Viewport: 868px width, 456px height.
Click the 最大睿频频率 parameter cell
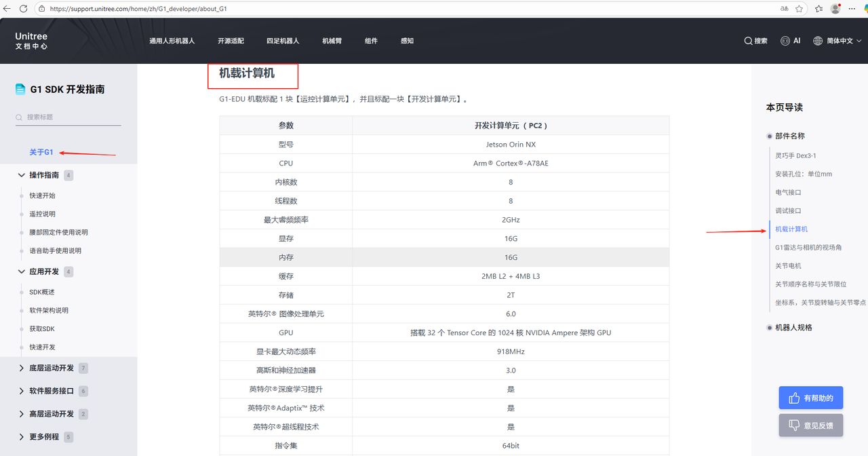[286, 220]
